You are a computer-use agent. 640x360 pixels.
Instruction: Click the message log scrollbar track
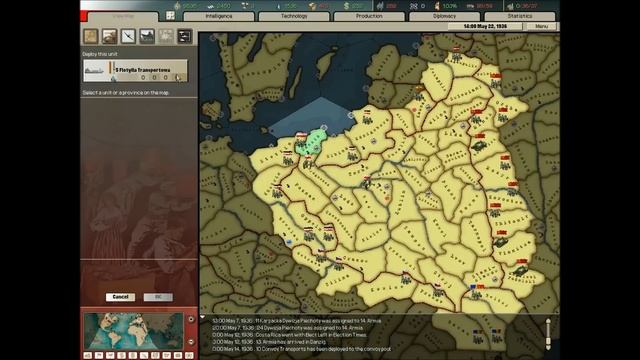(548, 334)
